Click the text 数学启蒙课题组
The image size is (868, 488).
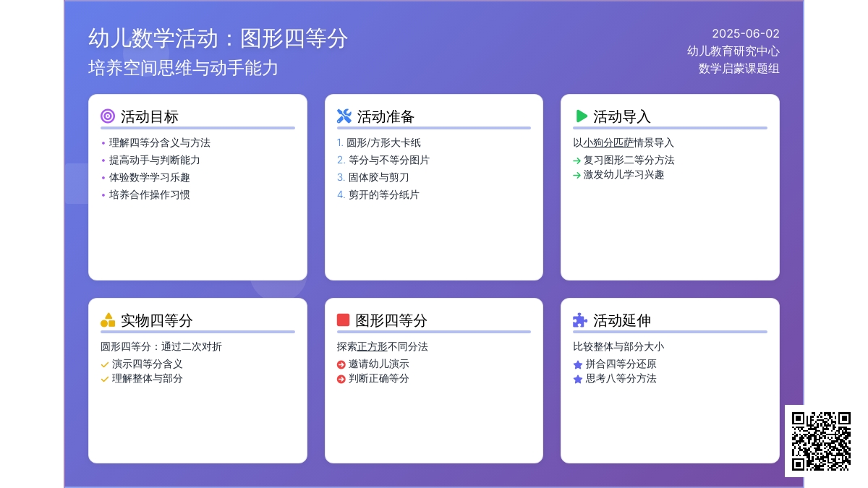[739, 68]
